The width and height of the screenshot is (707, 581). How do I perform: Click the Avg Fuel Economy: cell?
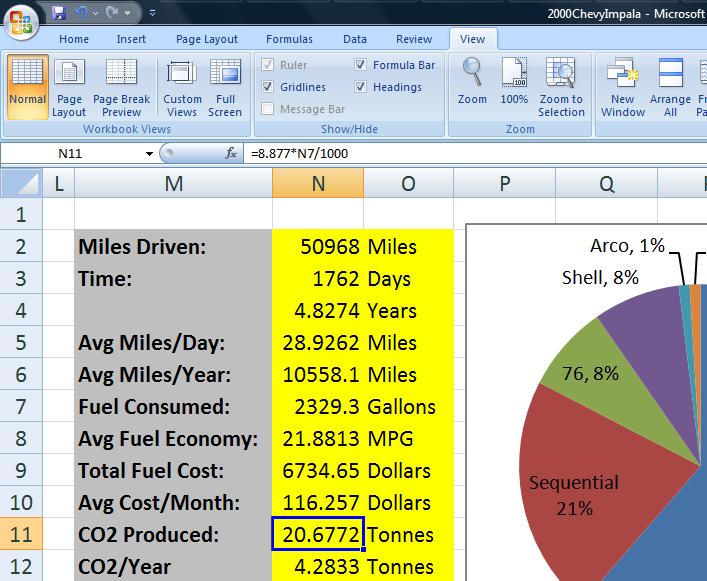tap(174, 438)
